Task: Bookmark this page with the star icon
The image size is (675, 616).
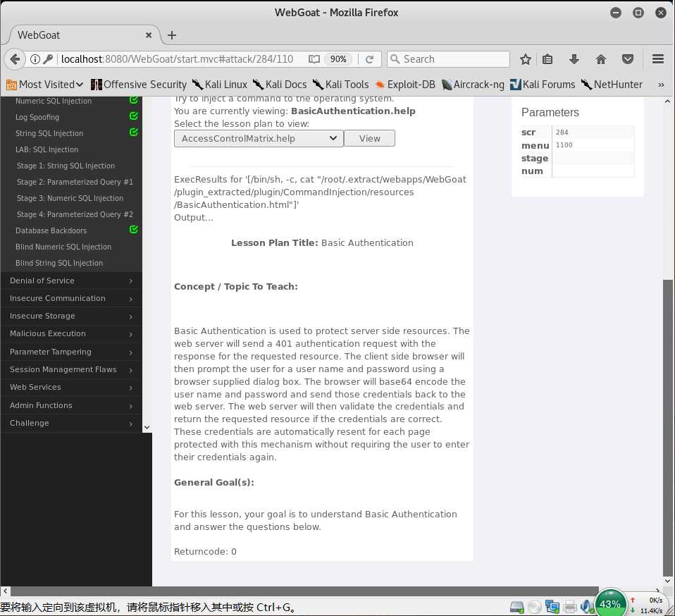Action: coord(525,59)
